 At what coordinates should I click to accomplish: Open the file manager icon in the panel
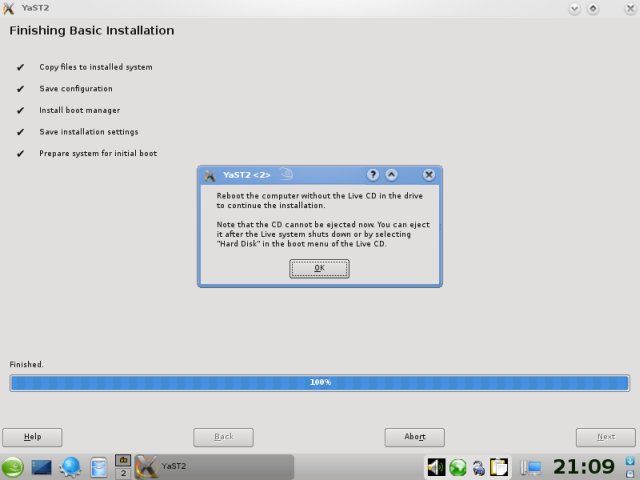98,467
